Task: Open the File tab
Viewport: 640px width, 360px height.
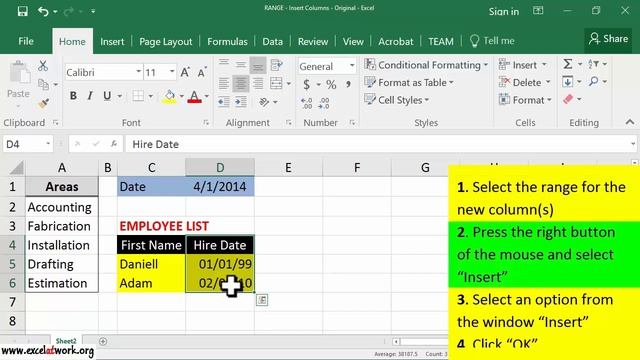Action: 26,41
